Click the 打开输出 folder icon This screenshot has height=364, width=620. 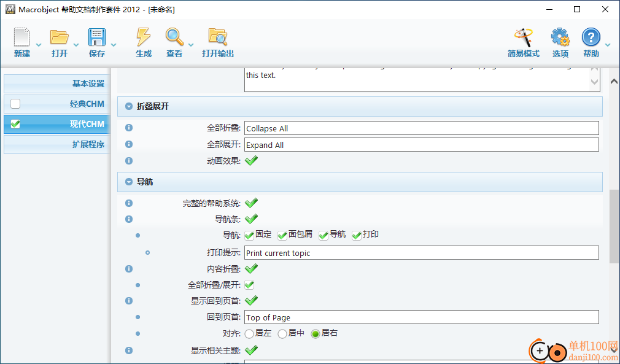(218, 37)
